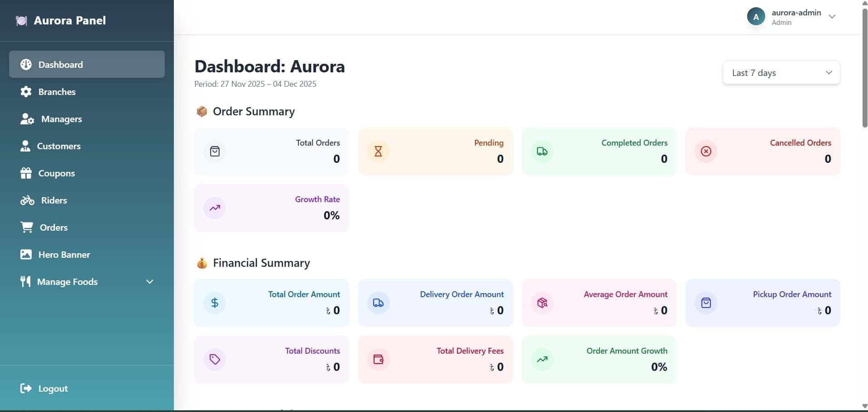Image resolution: width=868 pixels, height=412 pixels.
Task: Expand the Manage Foods submenu chevron
Action: (x=150, y=282)
